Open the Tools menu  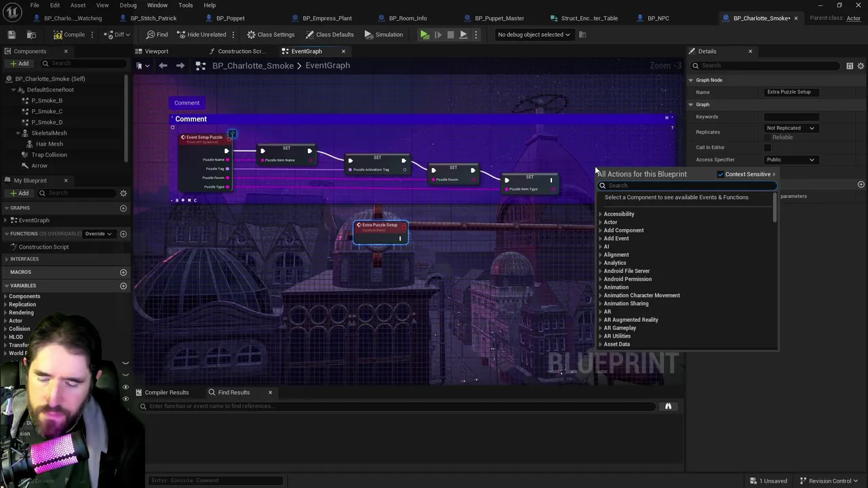[x=186, y=5]
